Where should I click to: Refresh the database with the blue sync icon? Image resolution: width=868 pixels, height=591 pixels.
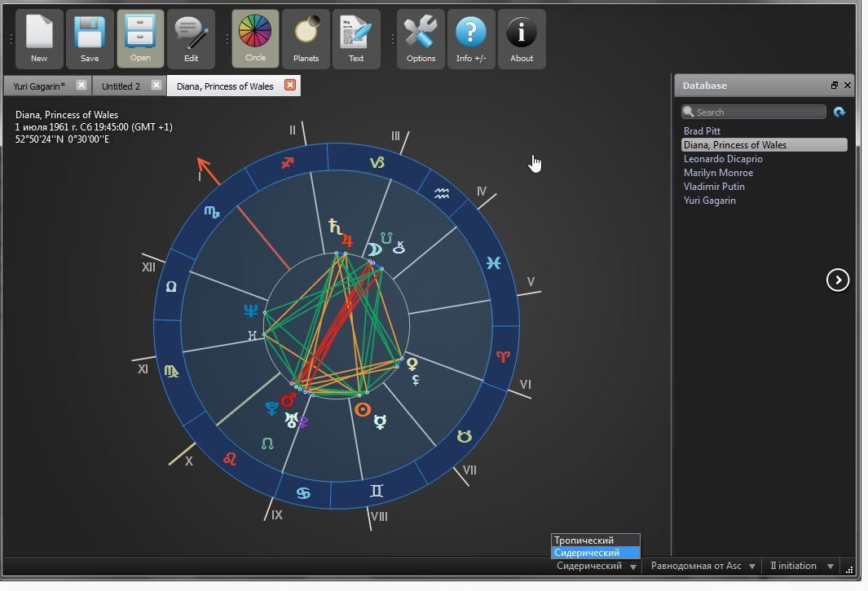point(839,112)
